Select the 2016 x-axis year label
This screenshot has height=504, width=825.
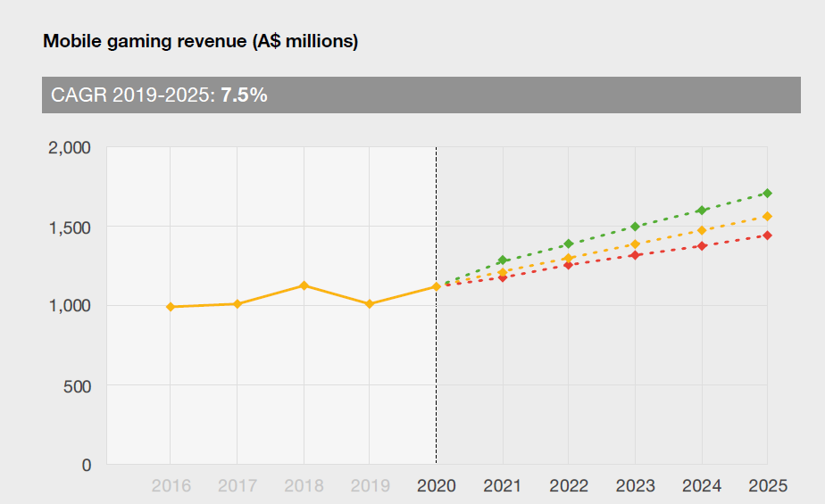(x=171, y=486)
